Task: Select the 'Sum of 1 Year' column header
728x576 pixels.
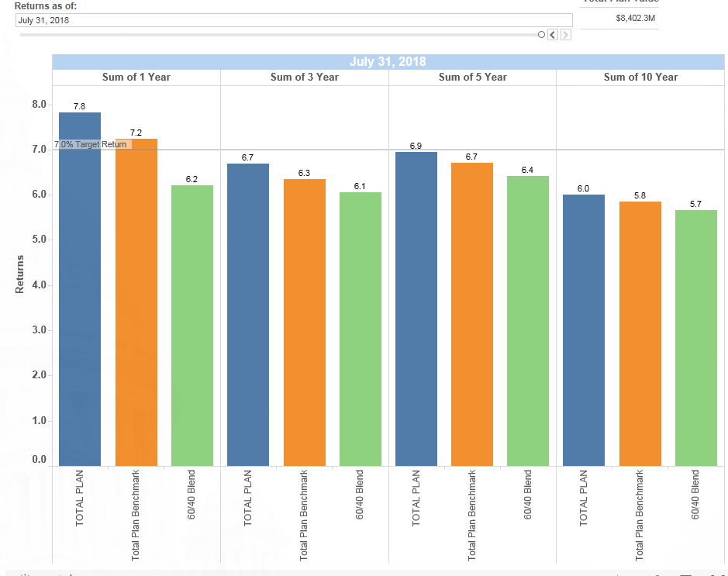Action: [x=136, y=77]
